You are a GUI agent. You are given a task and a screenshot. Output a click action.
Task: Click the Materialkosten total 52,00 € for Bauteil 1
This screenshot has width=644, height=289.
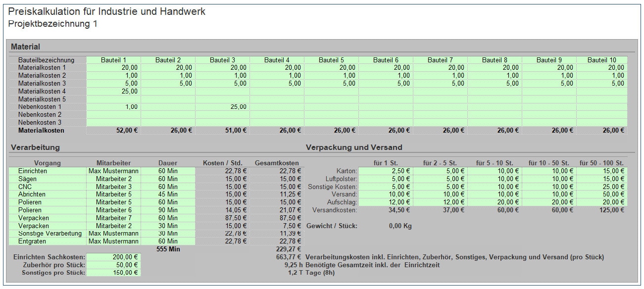pyautogui.click(x=126, y=129)
